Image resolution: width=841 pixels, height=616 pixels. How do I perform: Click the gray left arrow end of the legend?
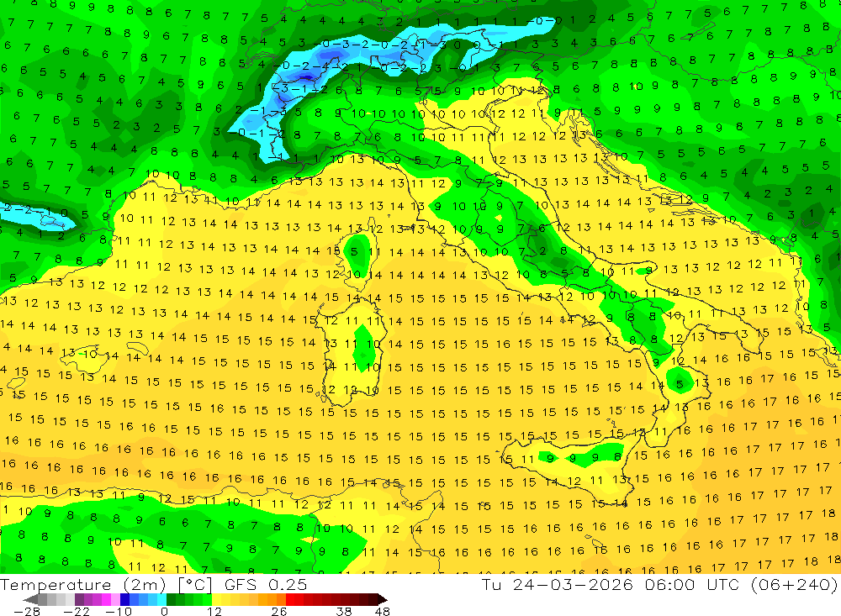pos(30,600)
